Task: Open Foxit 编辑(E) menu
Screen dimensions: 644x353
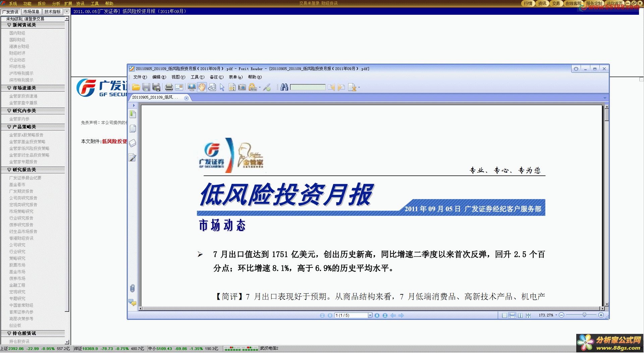Action: 159,77
